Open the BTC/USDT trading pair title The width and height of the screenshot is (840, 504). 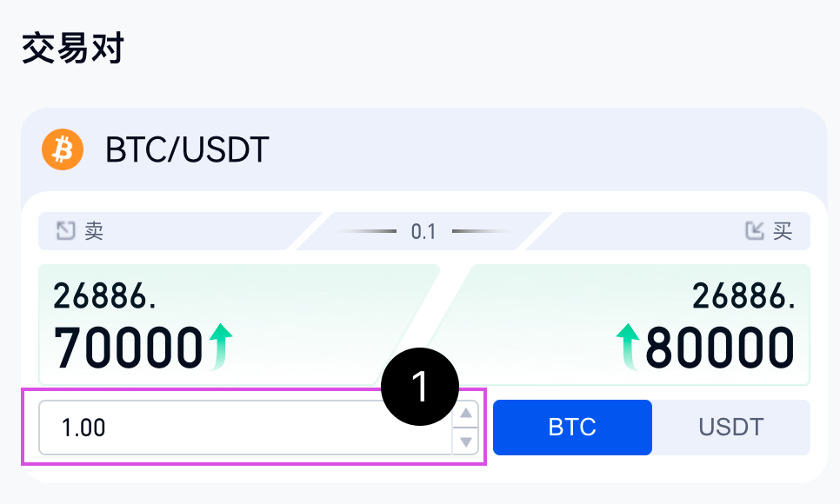[187, 150]
